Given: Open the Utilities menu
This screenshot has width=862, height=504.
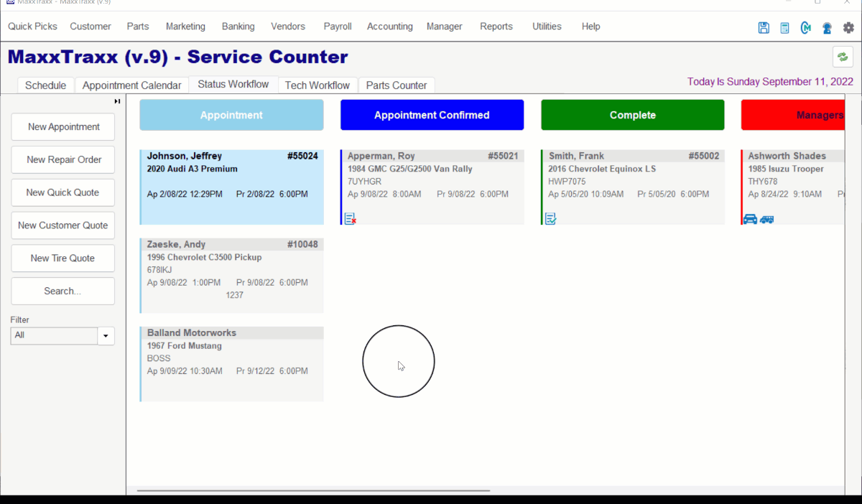Looking at the screenshot, I should (x=547, y=27).
